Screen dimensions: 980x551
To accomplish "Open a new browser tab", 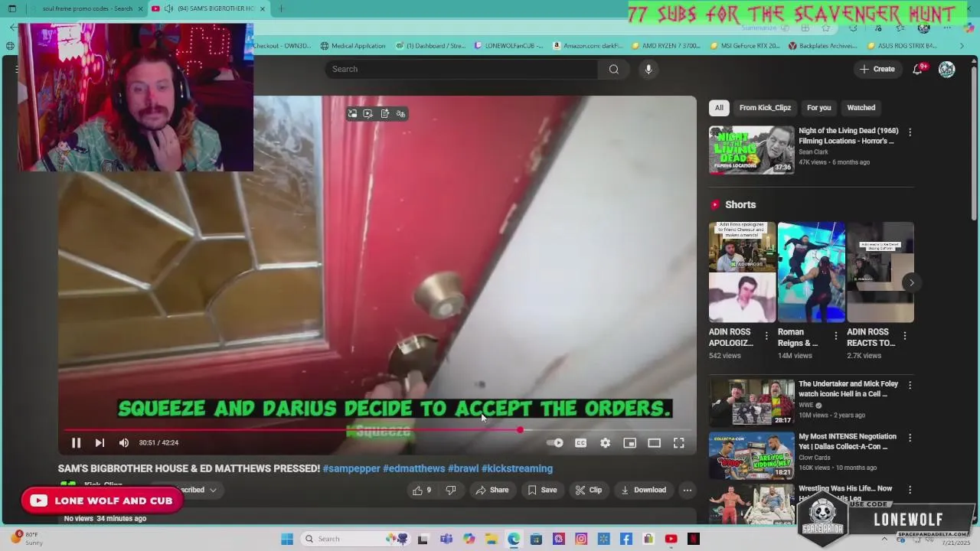I will tap(281, 8).
